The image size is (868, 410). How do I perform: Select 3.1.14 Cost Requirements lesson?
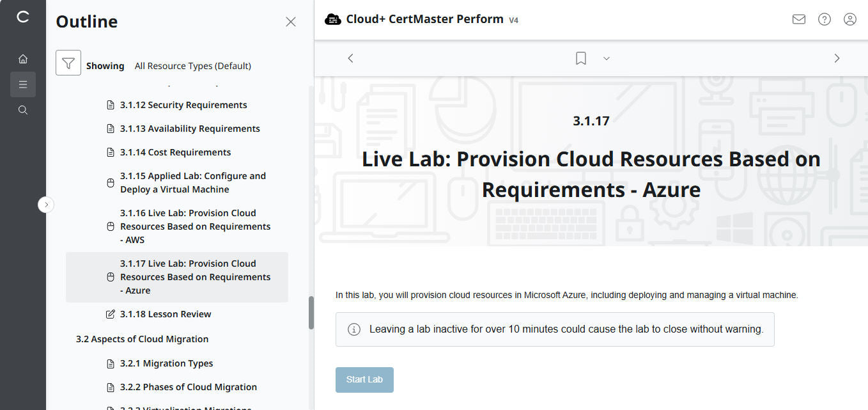175,152
